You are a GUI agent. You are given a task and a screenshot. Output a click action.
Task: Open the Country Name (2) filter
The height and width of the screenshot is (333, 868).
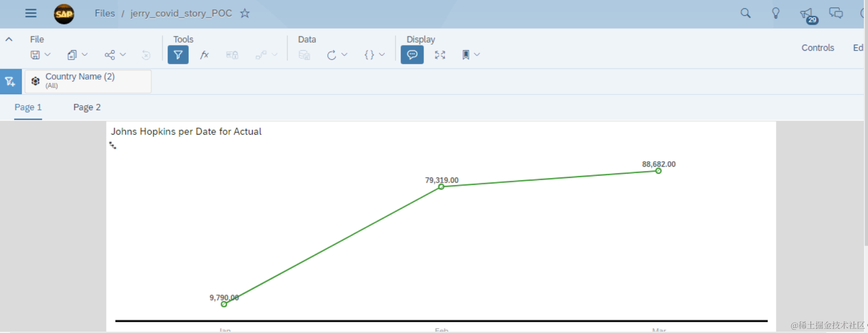[x=88, y=81]
